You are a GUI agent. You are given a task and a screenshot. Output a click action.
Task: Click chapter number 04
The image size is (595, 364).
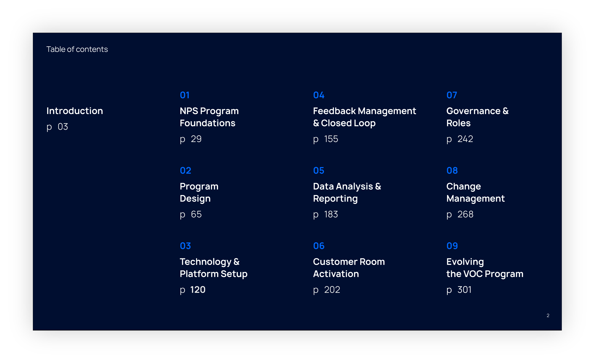(x=319, y=95)
